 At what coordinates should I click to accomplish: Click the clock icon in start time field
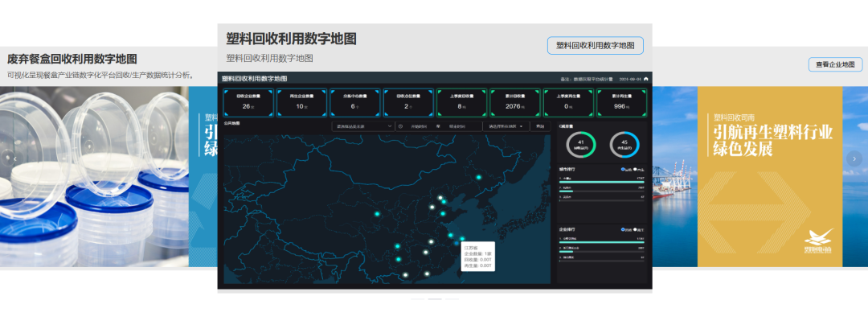[x=400, y=126]
